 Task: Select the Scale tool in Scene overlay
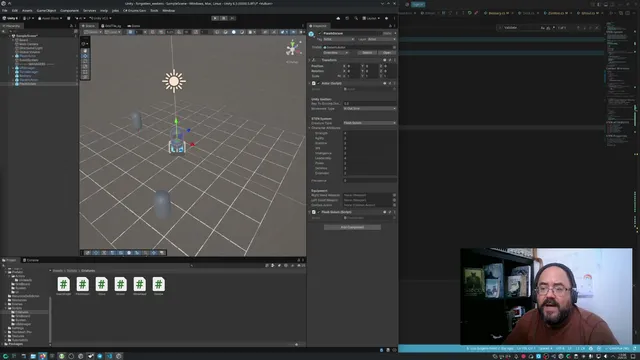[85, 66]
